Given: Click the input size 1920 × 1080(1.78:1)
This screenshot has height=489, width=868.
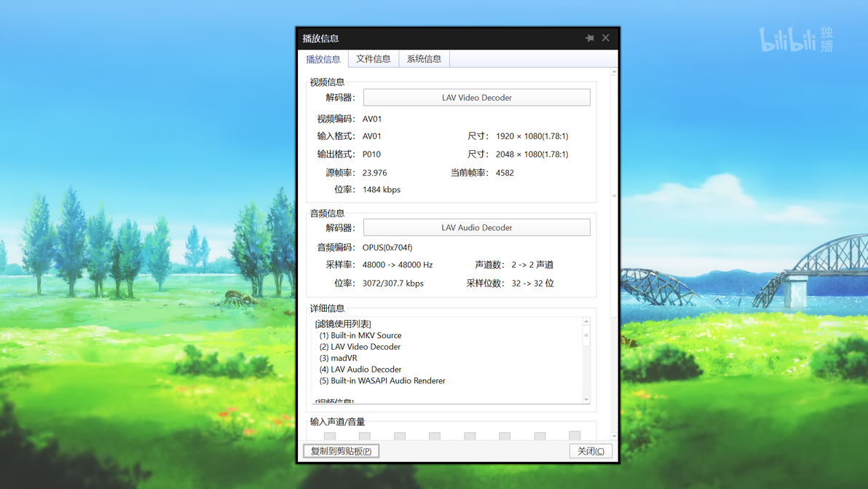Looking at the screenshot, I should coord(532,136).
